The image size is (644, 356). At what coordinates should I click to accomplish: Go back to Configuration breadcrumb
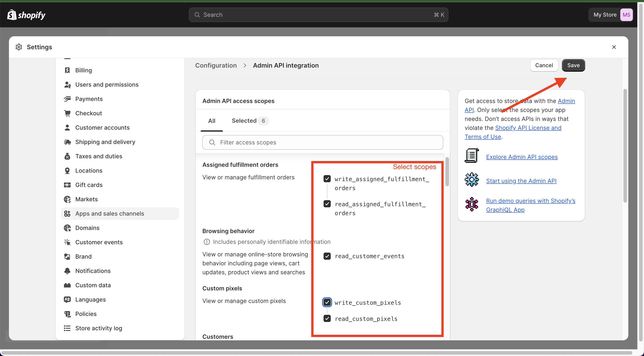216,65
